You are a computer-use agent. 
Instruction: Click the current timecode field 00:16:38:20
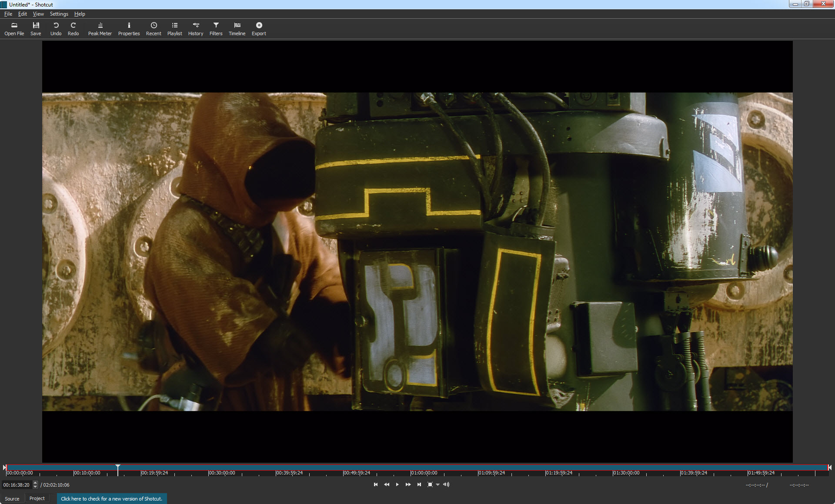point(17,485)
